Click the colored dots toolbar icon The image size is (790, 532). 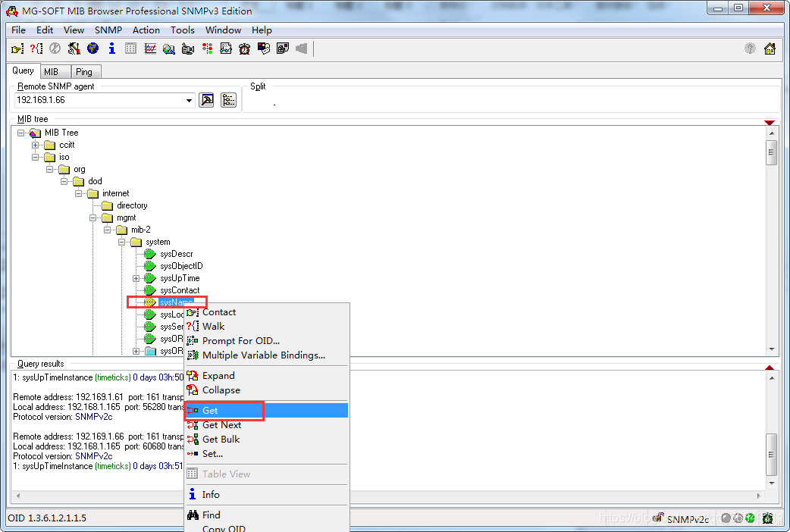click(x=207, y=49)
